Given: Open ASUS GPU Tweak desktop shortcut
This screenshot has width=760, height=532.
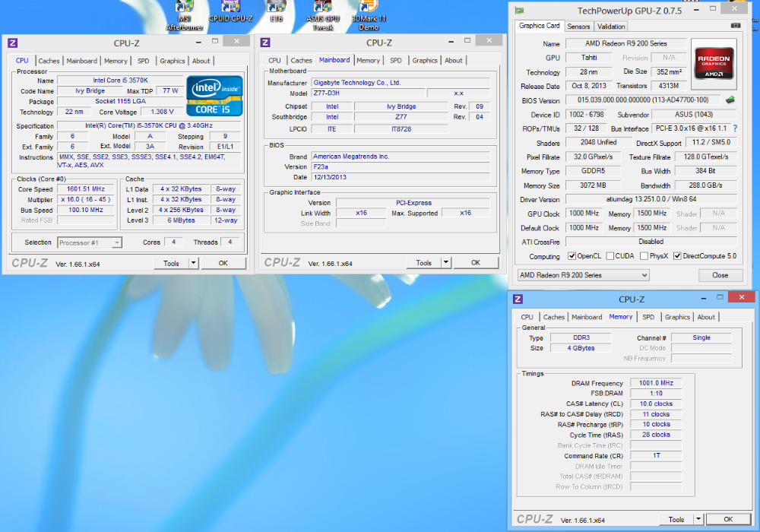Looking at the screenshot, I should [323, 16].
